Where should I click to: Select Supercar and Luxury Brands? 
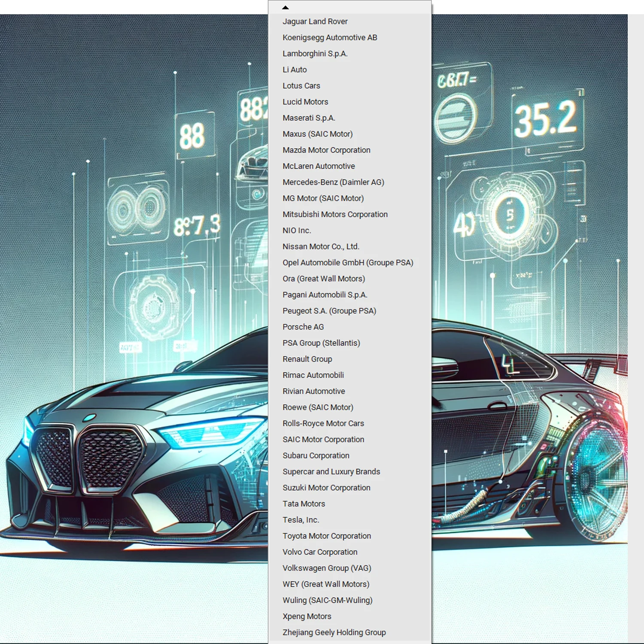click(x=331, y=471)
